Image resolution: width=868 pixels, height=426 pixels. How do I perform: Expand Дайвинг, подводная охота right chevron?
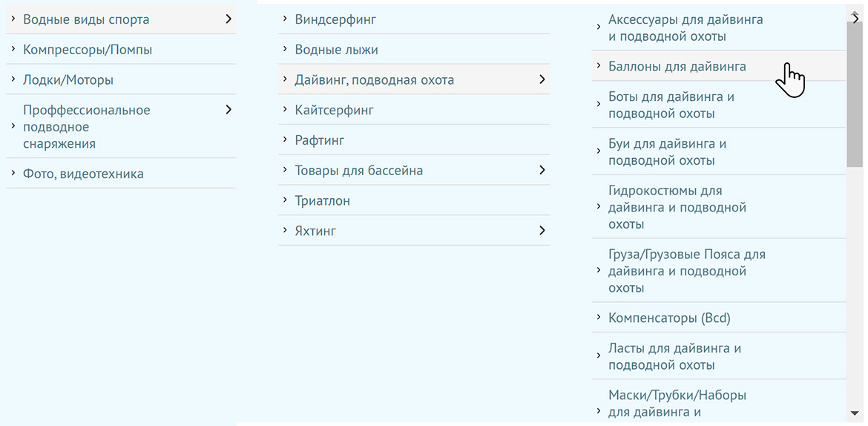pos(542,79)
